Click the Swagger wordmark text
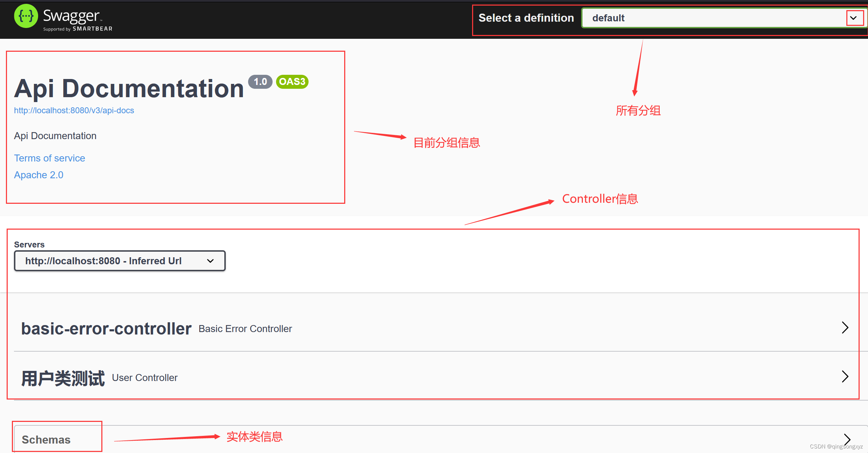The image size is (868, 453). tap(72, 16)
